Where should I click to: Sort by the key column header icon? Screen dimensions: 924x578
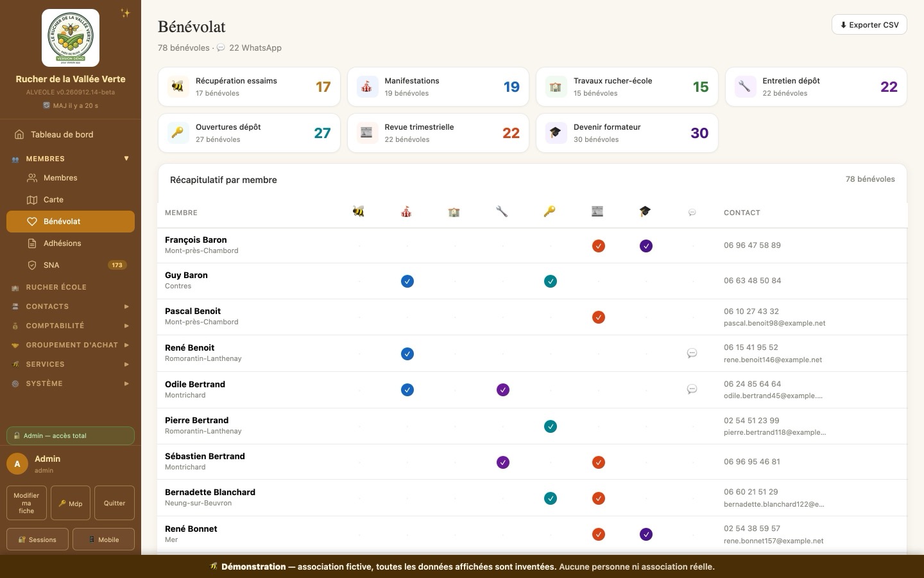click(x=549, y=211)
